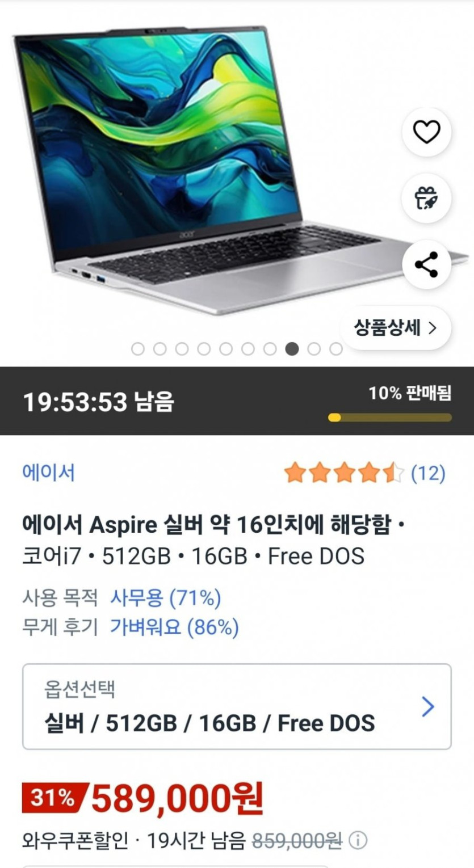Tap the 31% discount badge
This screenshot has width=474, height=868.
(x=54, y=798)
